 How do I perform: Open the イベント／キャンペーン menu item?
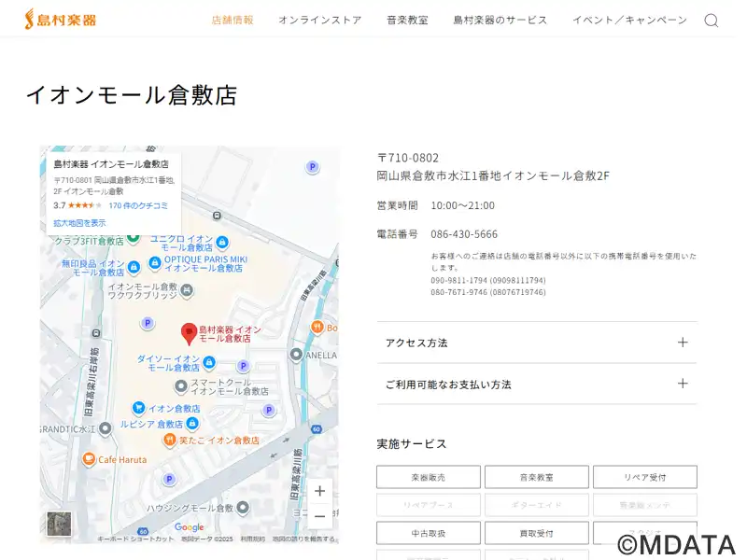(629, 20)
